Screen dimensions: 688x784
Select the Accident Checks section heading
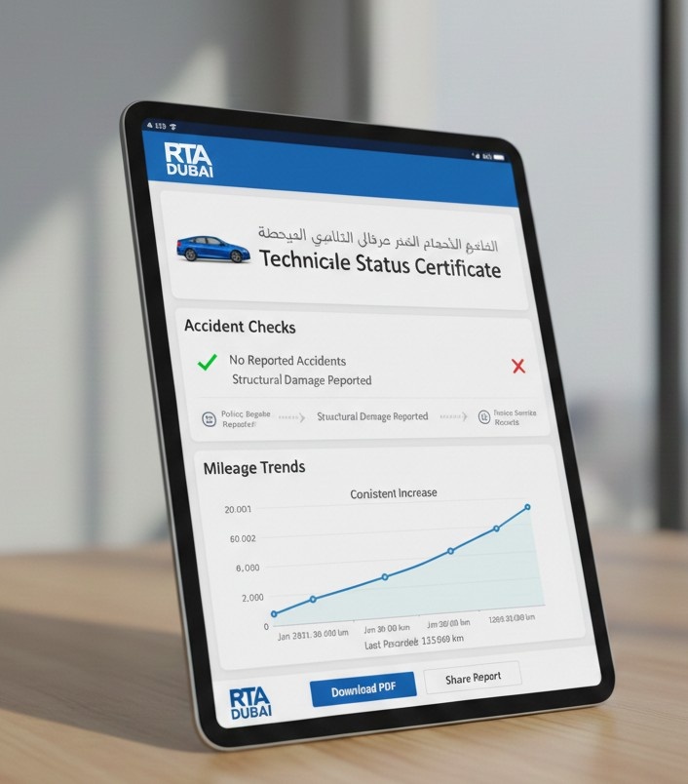[x=240, y=328]
